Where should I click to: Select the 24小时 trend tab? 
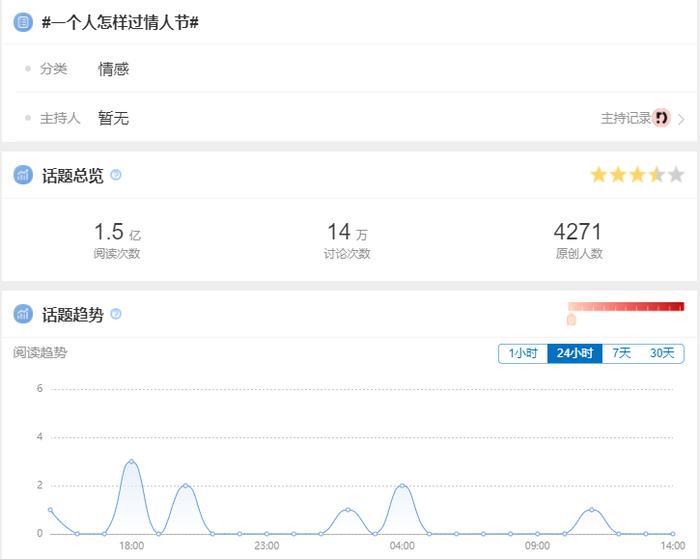tap(575, 353)
